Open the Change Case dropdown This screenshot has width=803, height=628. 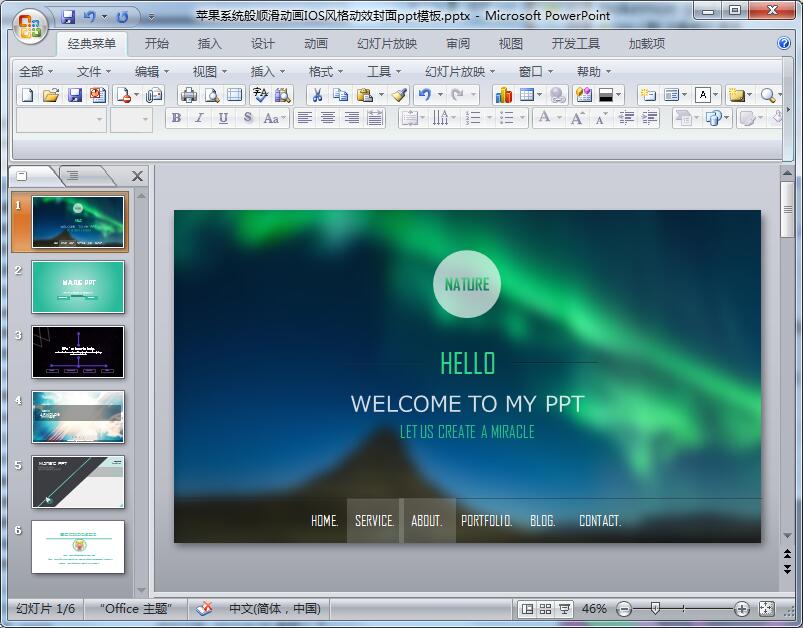274,118
